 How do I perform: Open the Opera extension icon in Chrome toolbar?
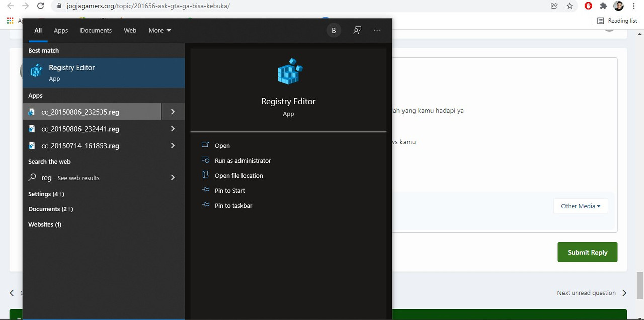pyautogui.click(x=588, y=6)
